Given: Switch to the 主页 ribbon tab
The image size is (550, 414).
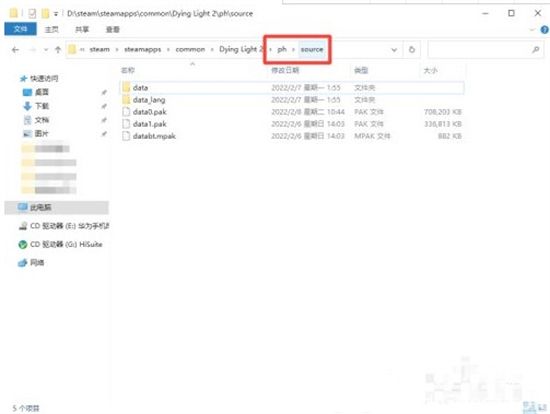Looking at the screenshot, I should coord(52,29).
